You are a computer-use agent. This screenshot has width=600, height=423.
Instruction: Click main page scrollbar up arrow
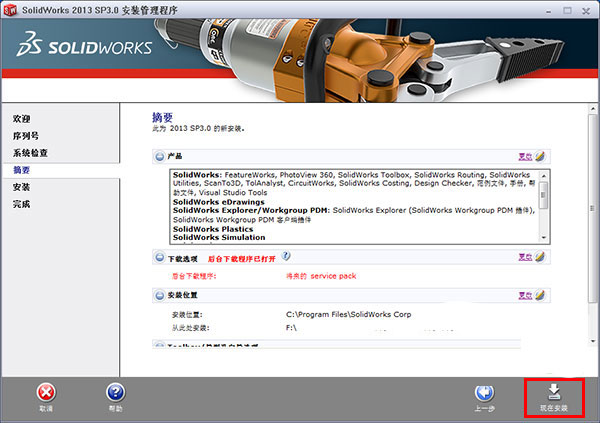(593, 108)
